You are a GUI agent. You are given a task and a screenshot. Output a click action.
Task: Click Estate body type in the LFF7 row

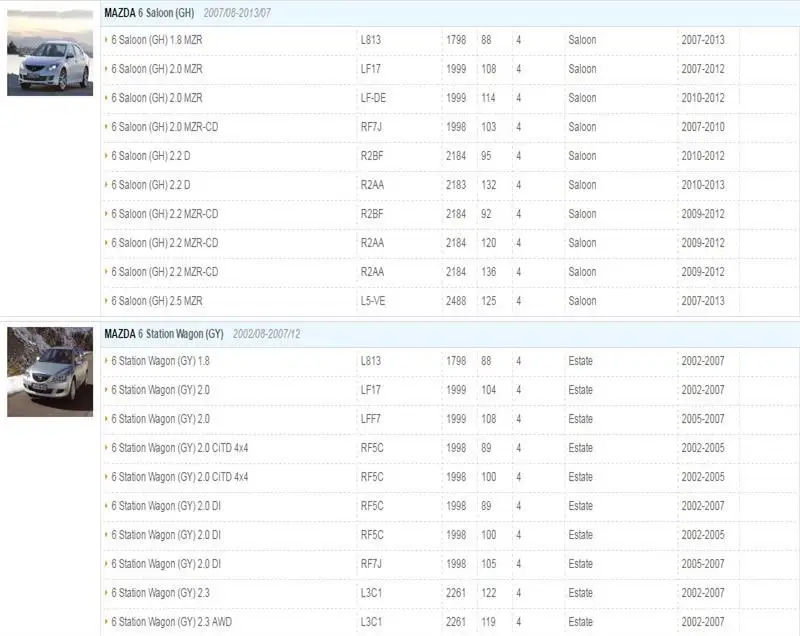click(x=581, y=419)
